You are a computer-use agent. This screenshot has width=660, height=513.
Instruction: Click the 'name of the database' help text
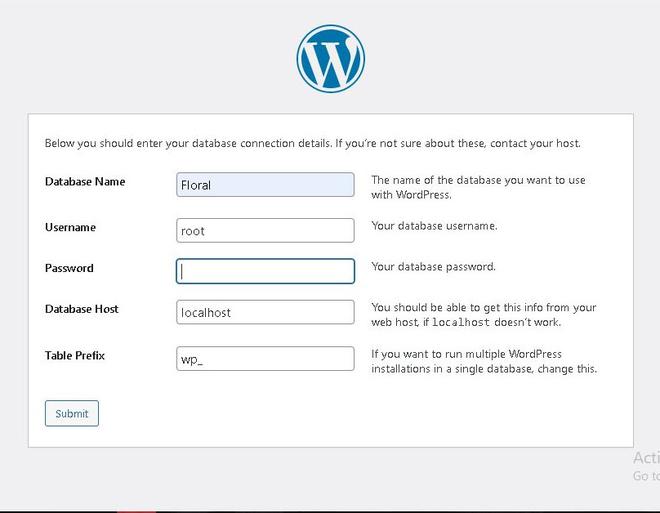click(478, 187)
